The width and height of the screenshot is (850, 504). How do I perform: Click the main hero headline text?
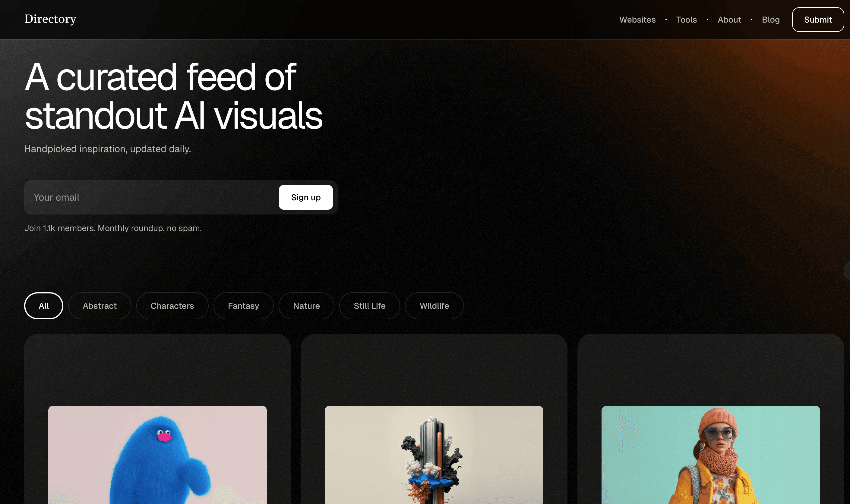(173, 96)
